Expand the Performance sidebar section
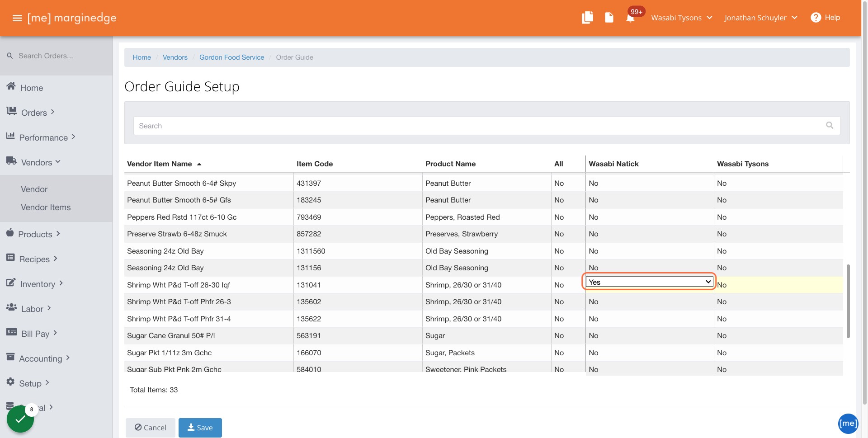The width and height of the screenshot is (868, 438). (74, 137)
